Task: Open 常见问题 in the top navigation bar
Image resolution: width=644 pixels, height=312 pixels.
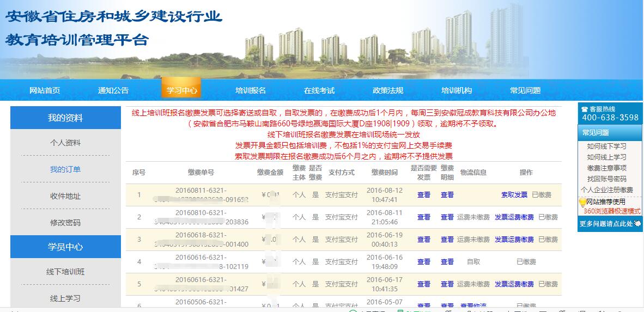Action: pyautogui.click(x=525, y=91)
